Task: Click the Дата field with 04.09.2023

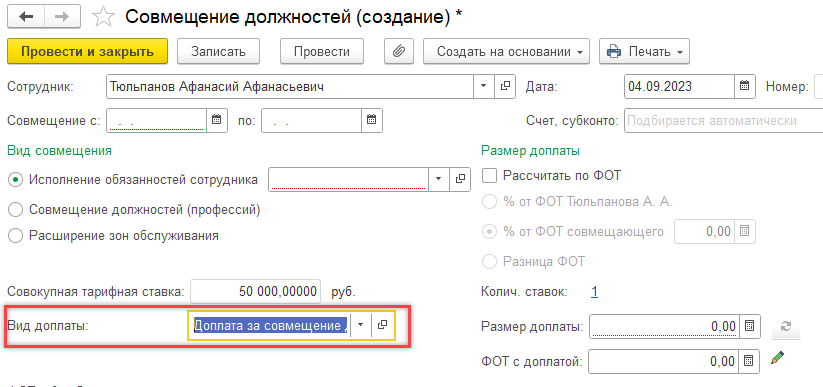Action: [x=679, y=86]
